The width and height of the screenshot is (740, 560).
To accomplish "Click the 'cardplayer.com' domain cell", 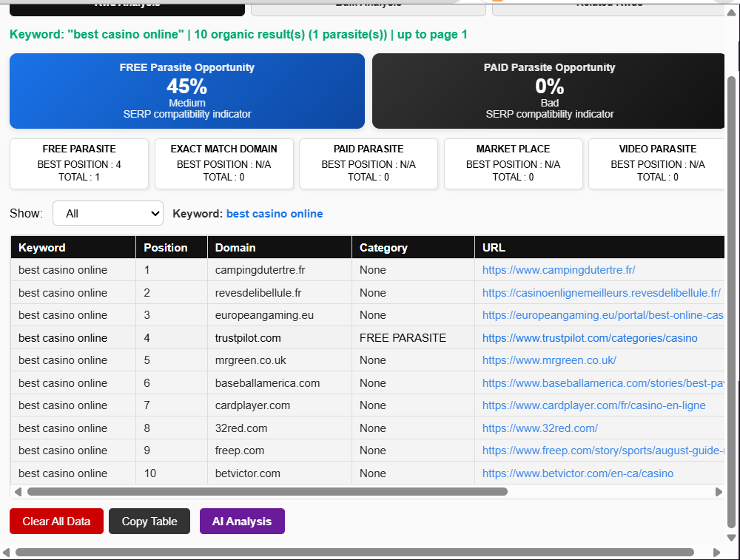I will point(280,405).
